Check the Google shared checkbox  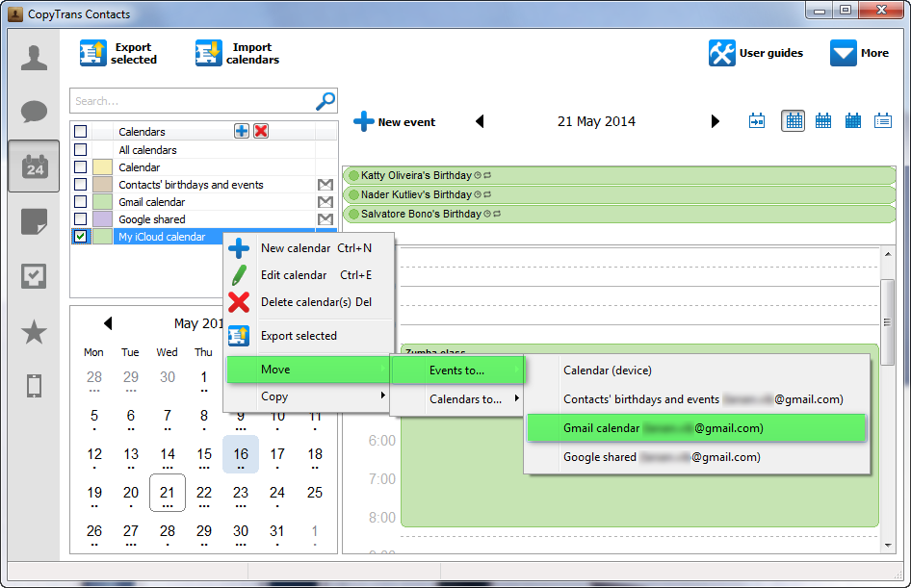coord(80,218)
